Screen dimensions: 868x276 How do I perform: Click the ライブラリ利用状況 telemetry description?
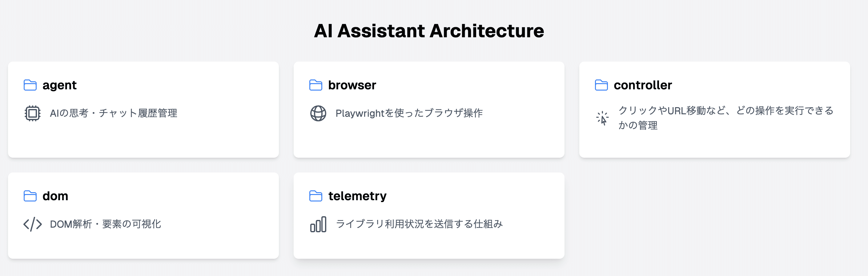coord(419,224)
